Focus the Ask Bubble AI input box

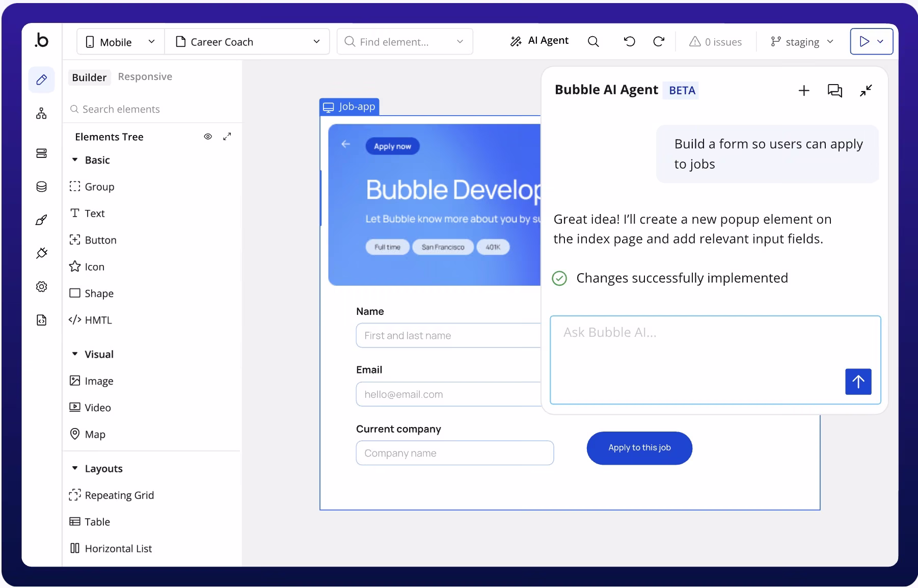pos(715,360)
